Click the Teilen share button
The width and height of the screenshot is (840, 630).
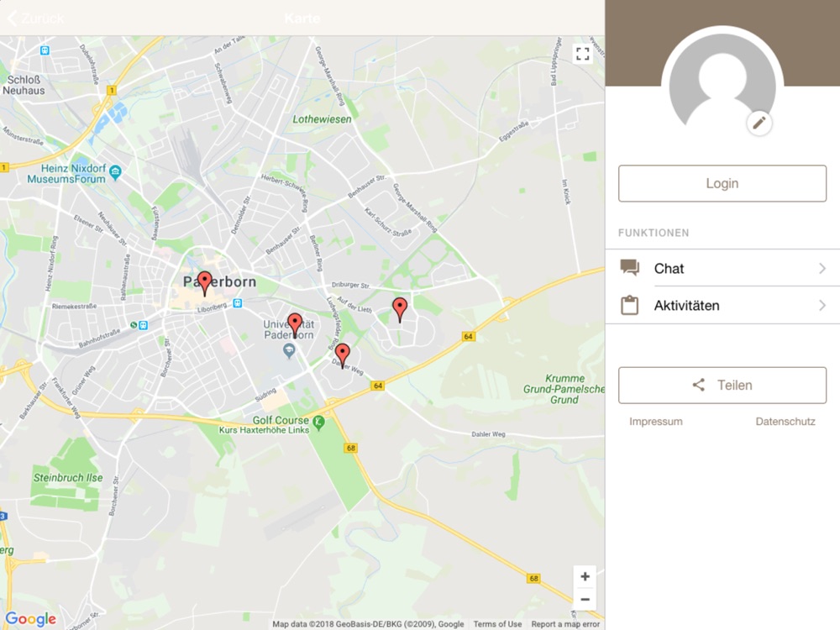(x=722, y=386)
